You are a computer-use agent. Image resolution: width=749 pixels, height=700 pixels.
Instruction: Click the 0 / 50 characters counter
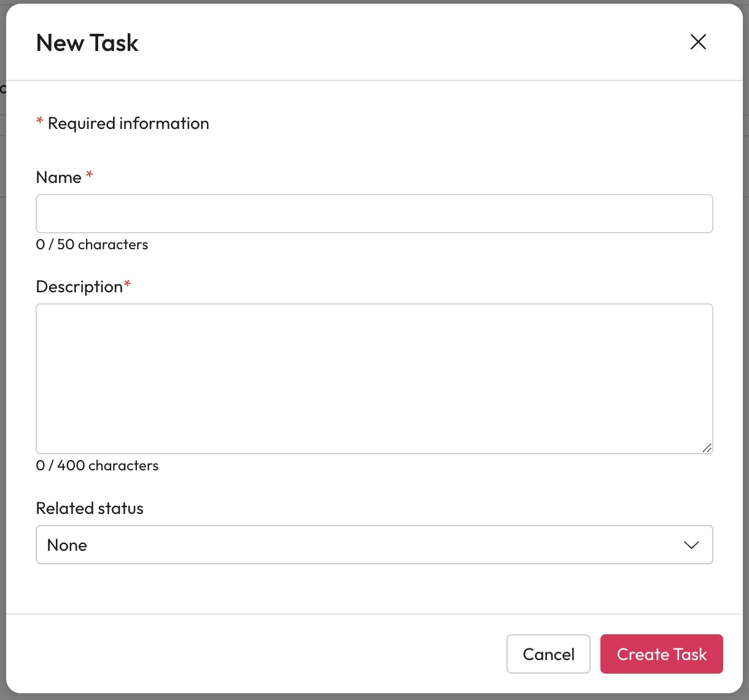click(x=92, y=244)
